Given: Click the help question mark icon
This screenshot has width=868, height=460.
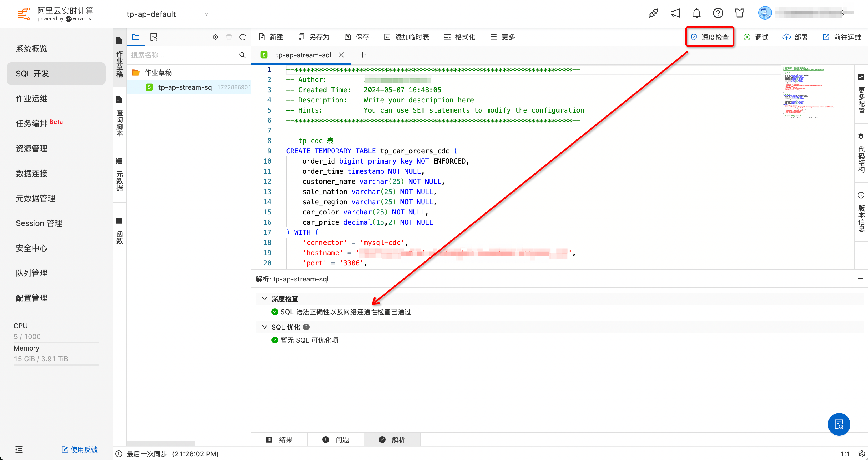Looking at the screenshot, I should pyautogui.click(x=718, y=13).
